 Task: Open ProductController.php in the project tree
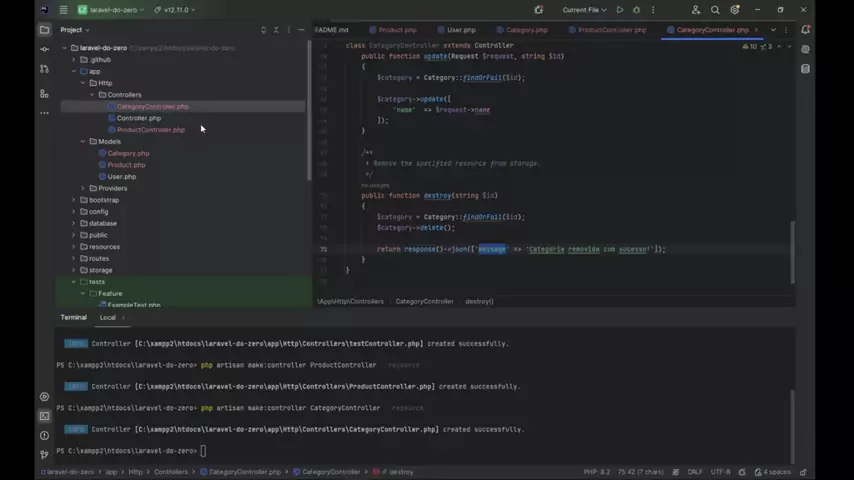click(150, 130)
